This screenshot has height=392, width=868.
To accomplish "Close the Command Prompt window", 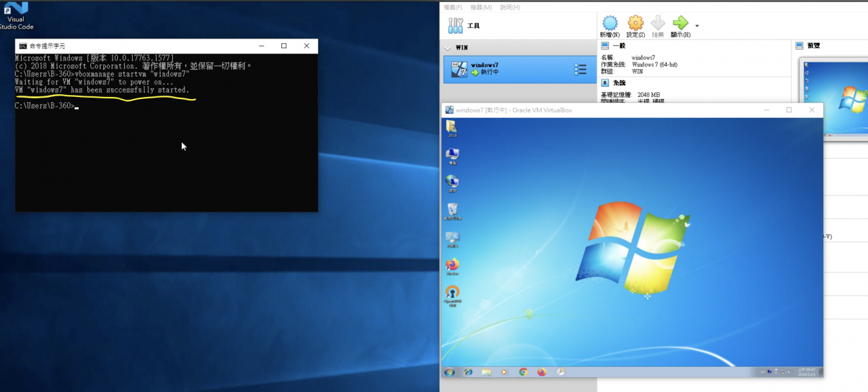I will [x=307, y=46].
